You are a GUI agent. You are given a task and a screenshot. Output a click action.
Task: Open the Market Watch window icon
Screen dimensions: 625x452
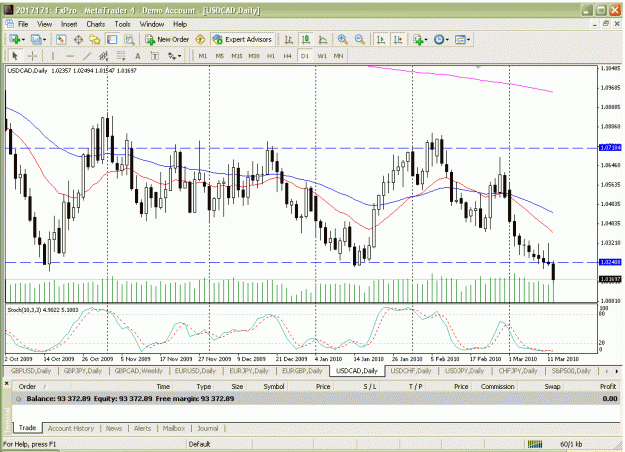(61, 39)
